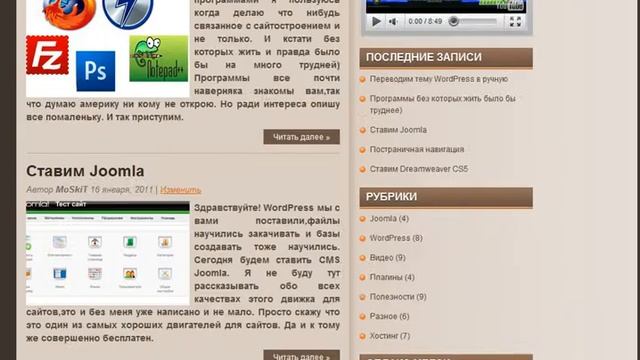640x360 pixels.
Task: Open recent post 'Ставим Dreamweaver CS5'
Action: [419, 169]
